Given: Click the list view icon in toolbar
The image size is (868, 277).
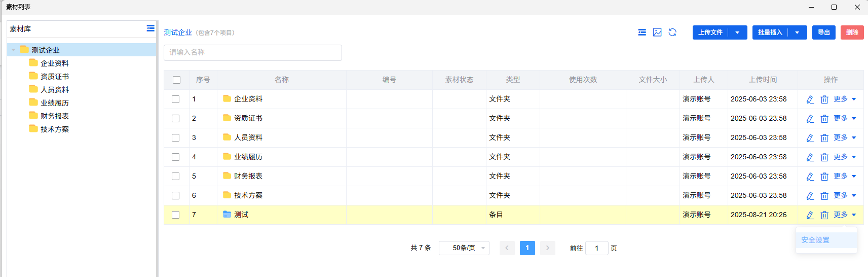Looking at the screenshot, I should point(642,32).
